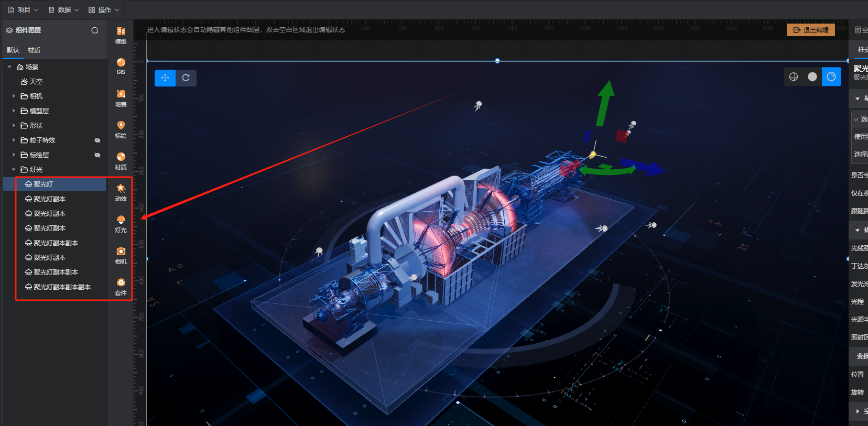Viewport: 868px width, 426px height.
Task: Expand the 相机 folder in layer tree
Action: click(x=14, y=96)
